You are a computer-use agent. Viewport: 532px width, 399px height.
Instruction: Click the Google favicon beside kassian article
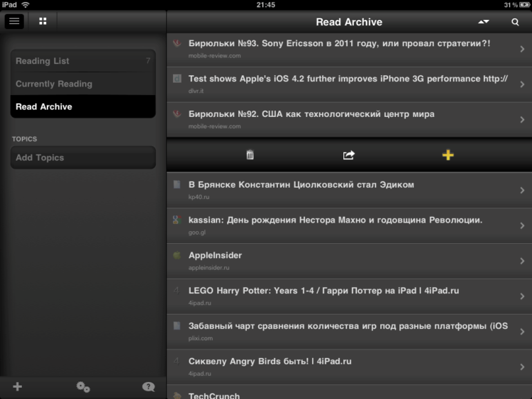[x=177, y=220]
